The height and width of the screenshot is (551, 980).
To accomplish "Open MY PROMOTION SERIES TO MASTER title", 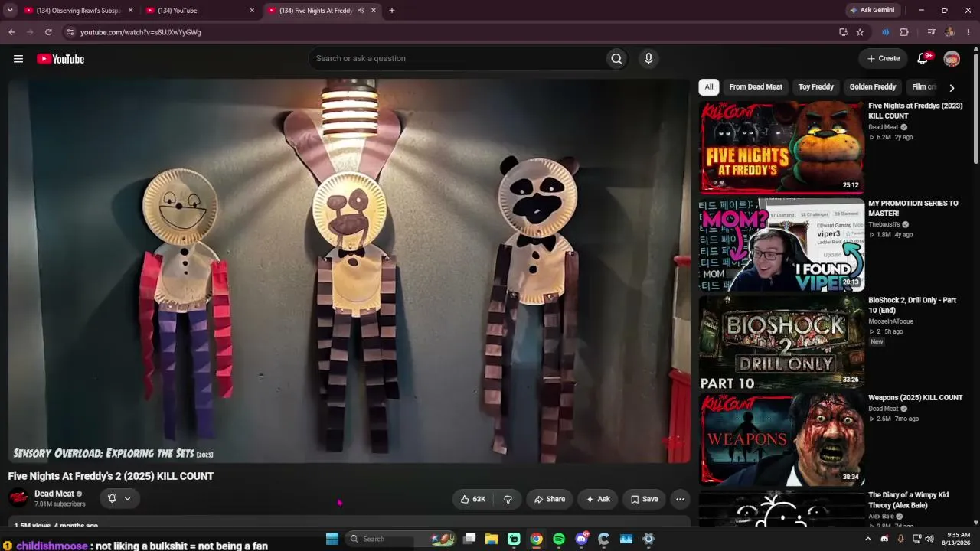I will click(913, 208).
